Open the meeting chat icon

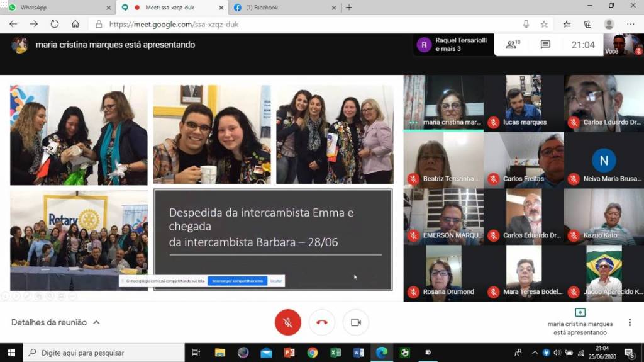coord(545,45)
